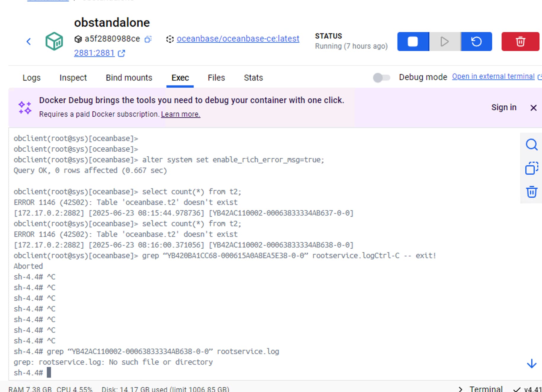The width and height of the screenshot is (542, 392).
Task: Switch to the Logs tab
Action: [x=31, y=78]
